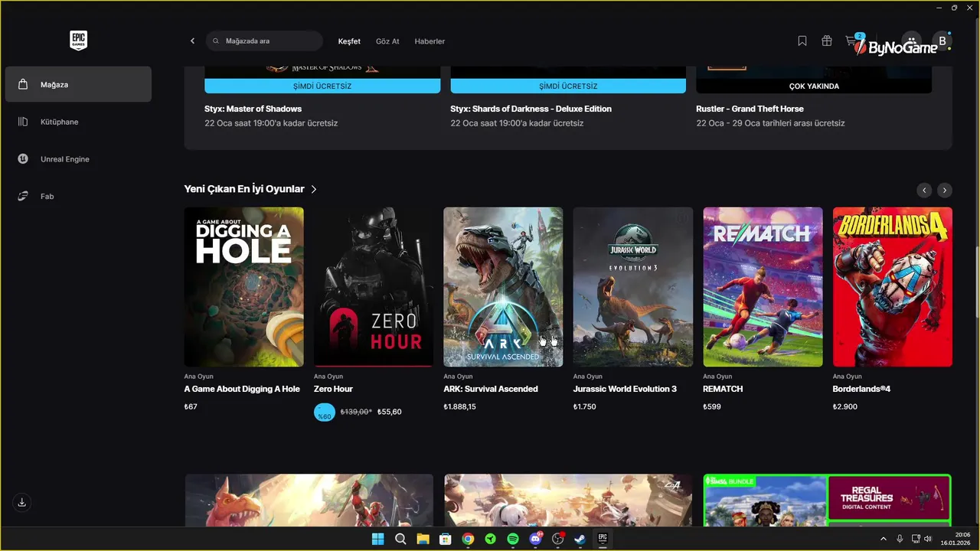Open Steam from taskbar
Screen dimensions: 980x551
tap(580, 539)
